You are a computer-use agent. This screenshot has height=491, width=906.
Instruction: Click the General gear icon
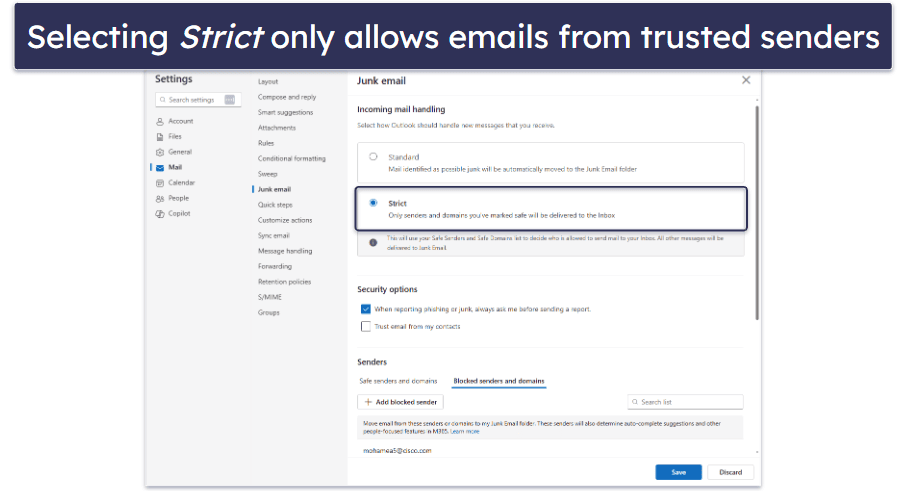click(x=160, y=152)
